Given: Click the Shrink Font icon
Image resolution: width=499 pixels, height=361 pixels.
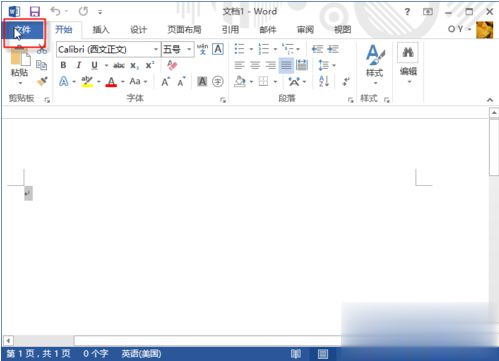Looking at the screenshot, I should [x=181, y=81].
